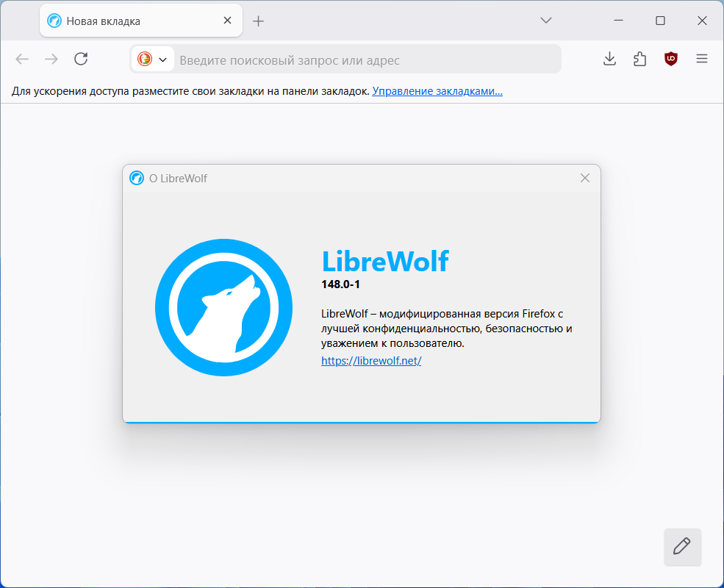The width and height of the screenshot is (724, 588).
Task: Close the Новая вкладка tab
Action: [227, 21]
